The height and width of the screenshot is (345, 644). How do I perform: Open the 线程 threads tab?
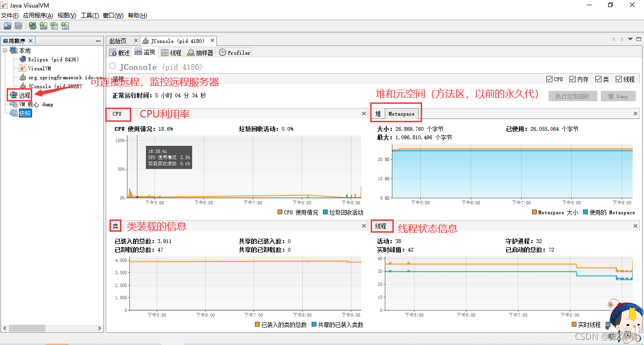(x=171, y=52)
